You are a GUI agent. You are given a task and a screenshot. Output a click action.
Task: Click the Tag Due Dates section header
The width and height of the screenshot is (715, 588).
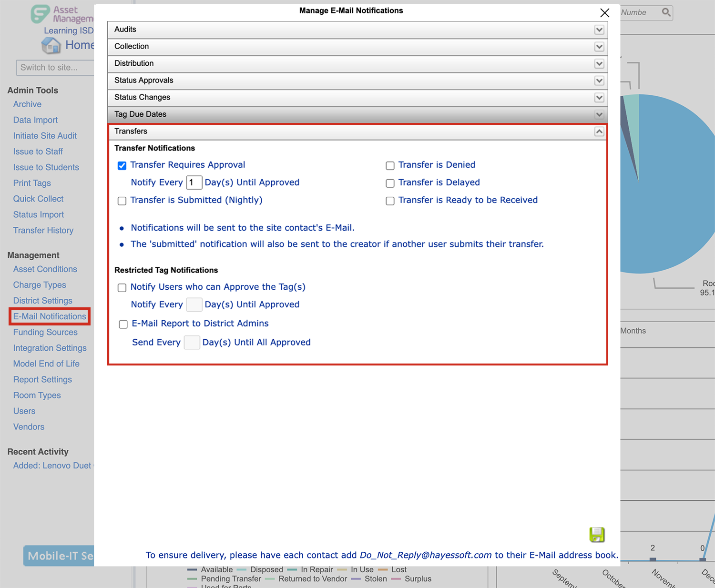[357, 114]
